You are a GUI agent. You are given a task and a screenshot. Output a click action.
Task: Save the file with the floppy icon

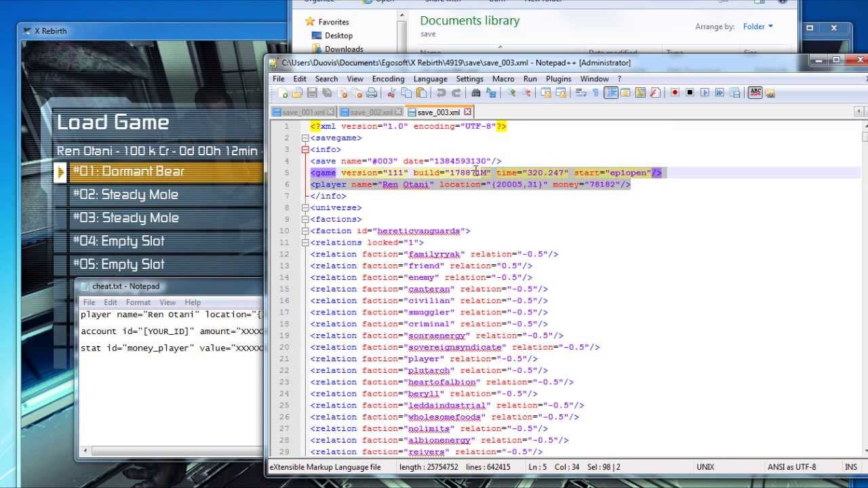[312, 93]
